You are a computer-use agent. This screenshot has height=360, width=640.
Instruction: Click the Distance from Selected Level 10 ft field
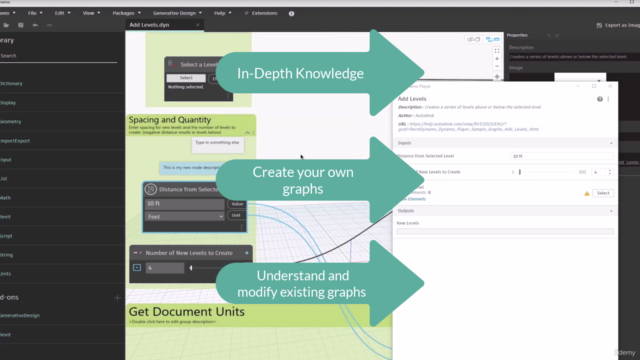tap(562, 156)
